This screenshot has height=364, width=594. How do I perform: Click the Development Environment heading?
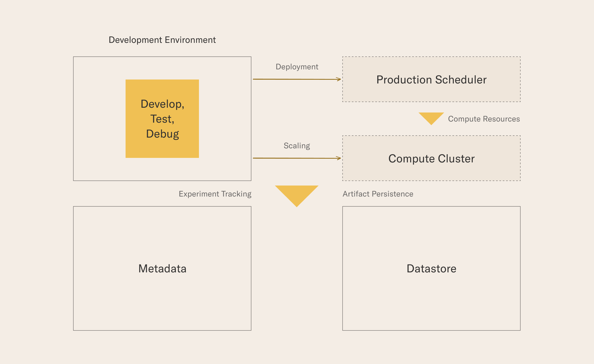pos(162,40)
